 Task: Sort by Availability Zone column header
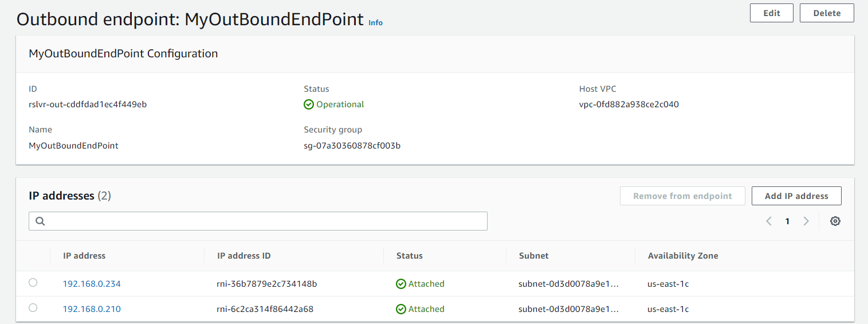click(683, 256)
